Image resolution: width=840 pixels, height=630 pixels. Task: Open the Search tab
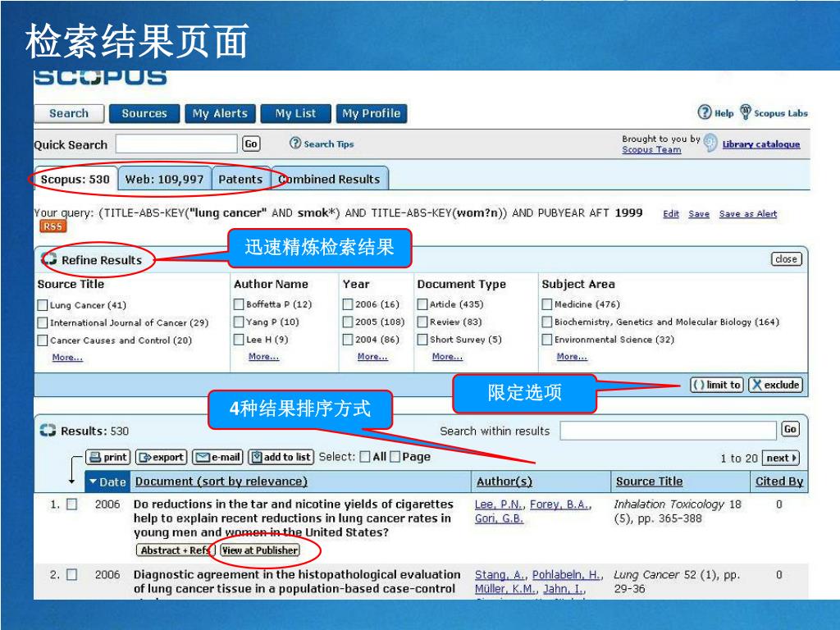[x=69, y=113]
